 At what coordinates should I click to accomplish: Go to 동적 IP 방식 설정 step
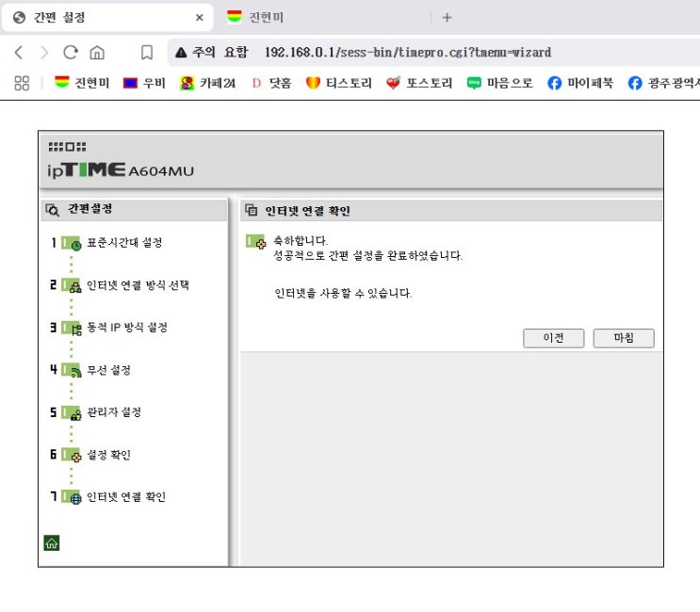(x=127, y=328)
